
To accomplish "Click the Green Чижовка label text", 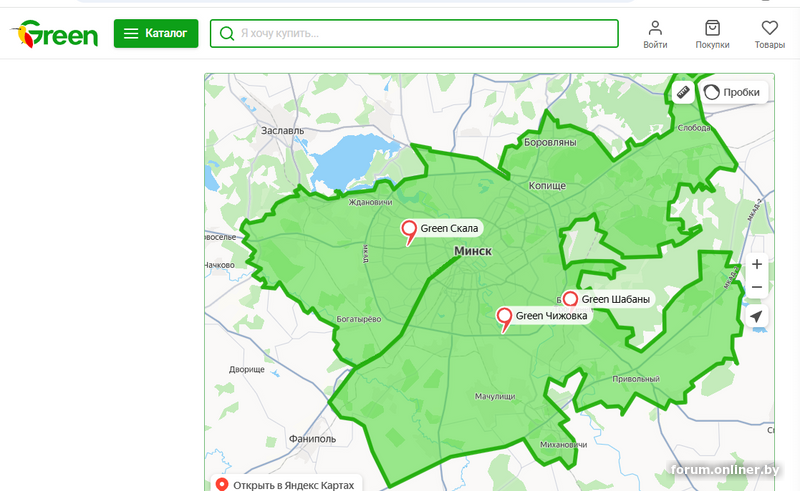I will tap(551, 316).
